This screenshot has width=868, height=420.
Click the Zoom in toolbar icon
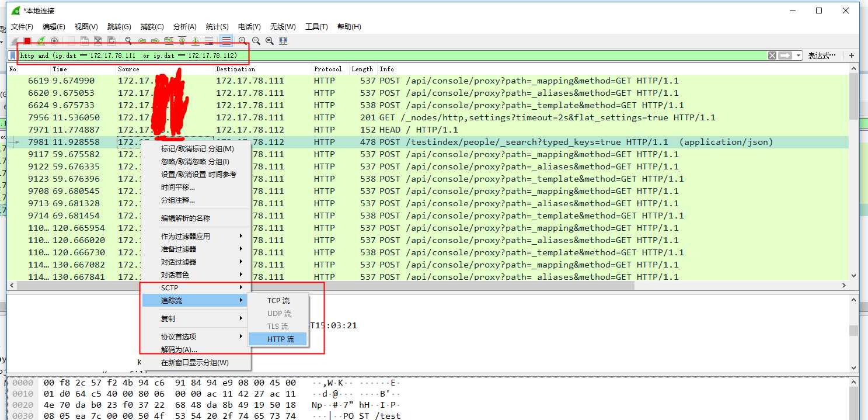242,41
